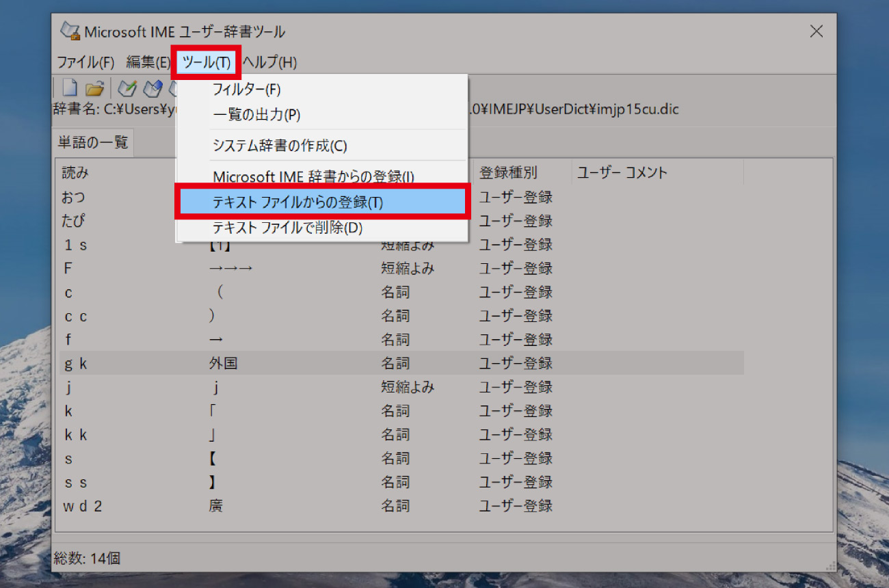Viewport: 889px width, 588px height.
Task: Switch to the 単語の一覧 tab
Action: tap(93, 142)
